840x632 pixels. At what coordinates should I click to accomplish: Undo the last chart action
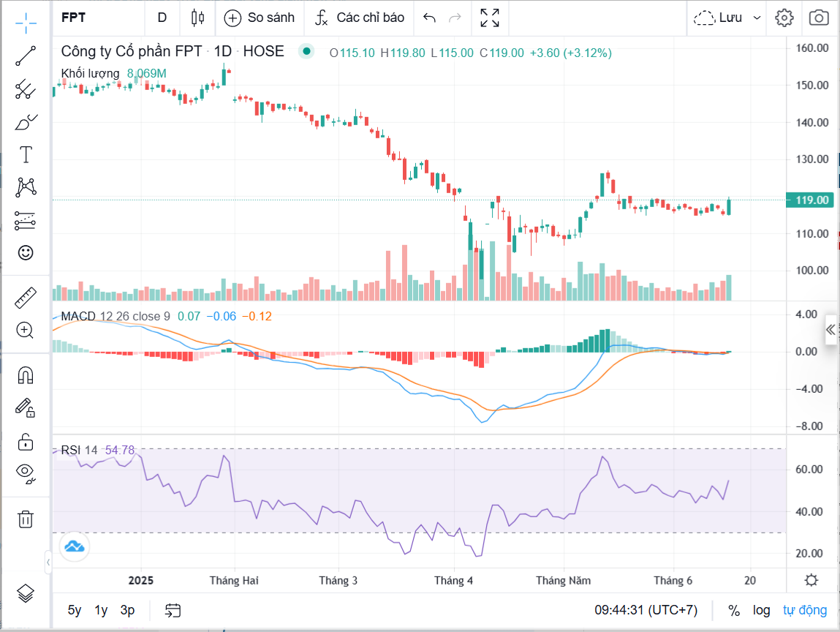429,18
